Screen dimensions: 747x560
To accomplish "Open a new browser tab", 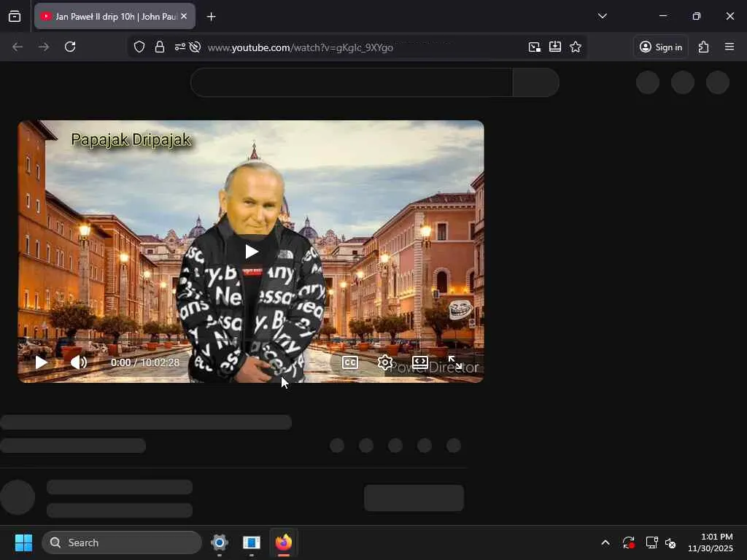I will [211, 17].
